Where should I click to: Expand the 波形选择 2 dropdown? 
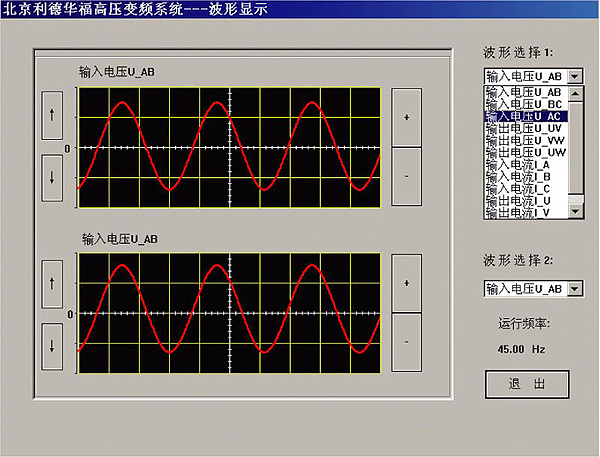tap(573, 289)
